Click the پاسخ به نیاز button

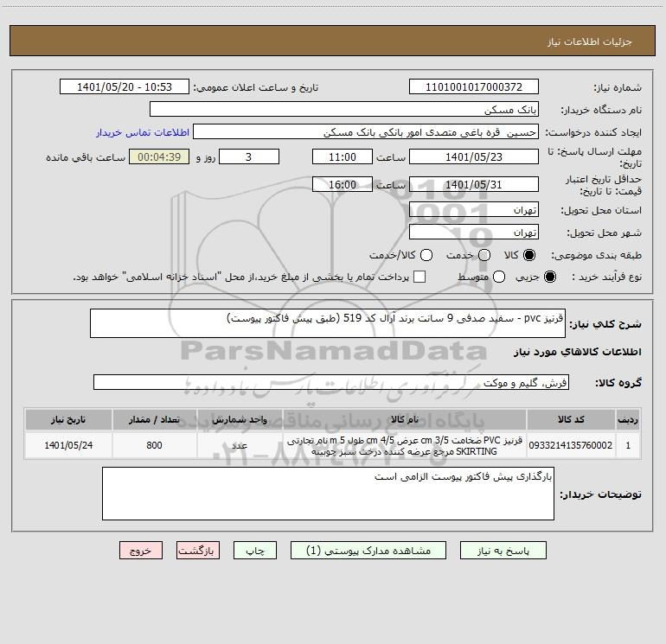[x=503, y=551]
